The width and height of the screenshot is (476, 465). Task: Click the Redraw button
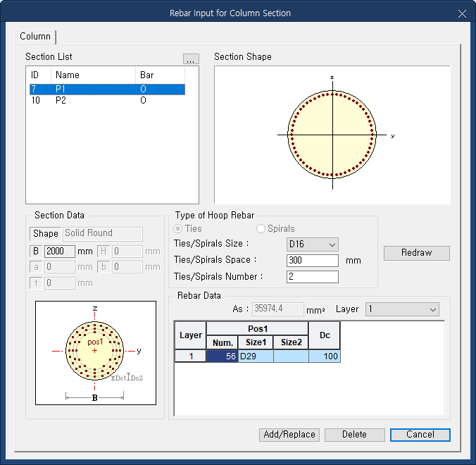pos(416,253)
